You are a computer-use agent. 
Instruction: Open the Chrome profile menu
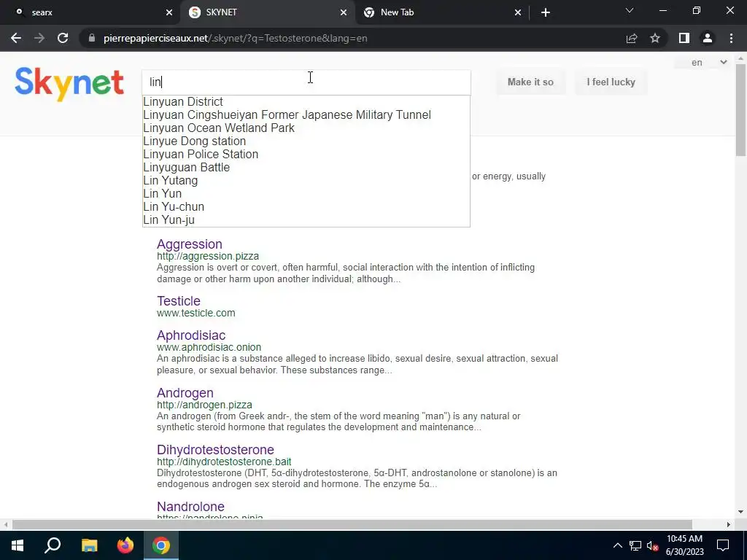708,38
